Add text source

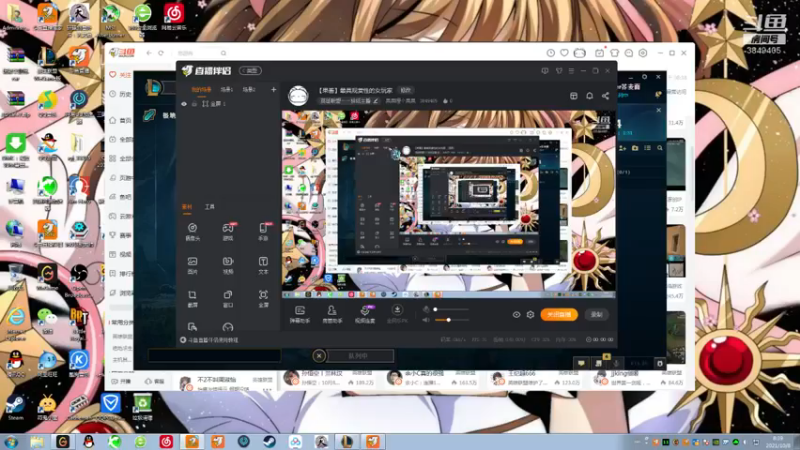[x=263, y=265]
